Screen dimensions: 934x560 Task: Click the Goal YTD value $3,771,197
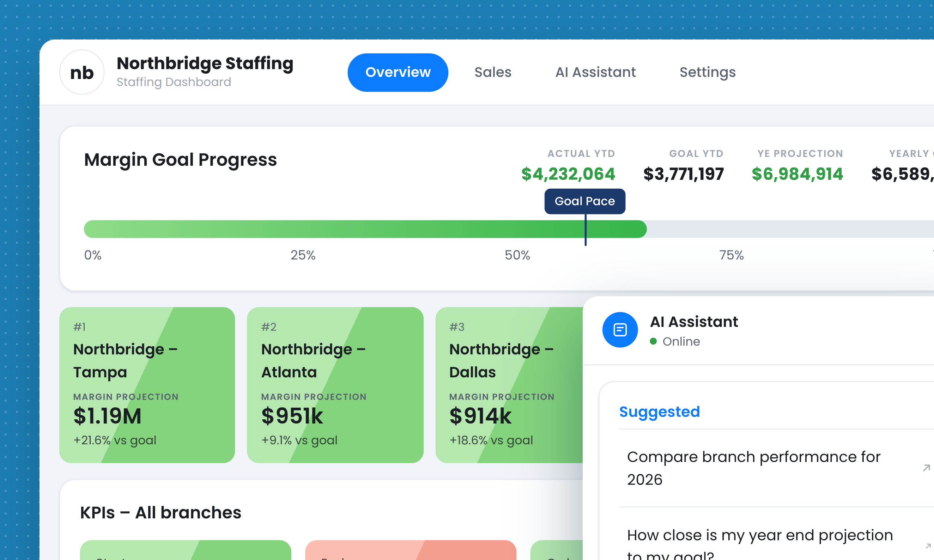tap(684, 174)
